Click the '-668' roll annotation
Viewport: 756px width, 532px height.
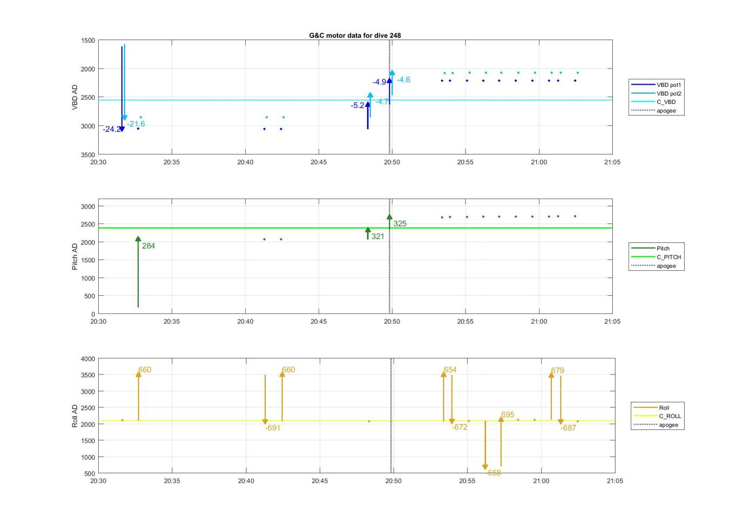click(x=493, y=473)
